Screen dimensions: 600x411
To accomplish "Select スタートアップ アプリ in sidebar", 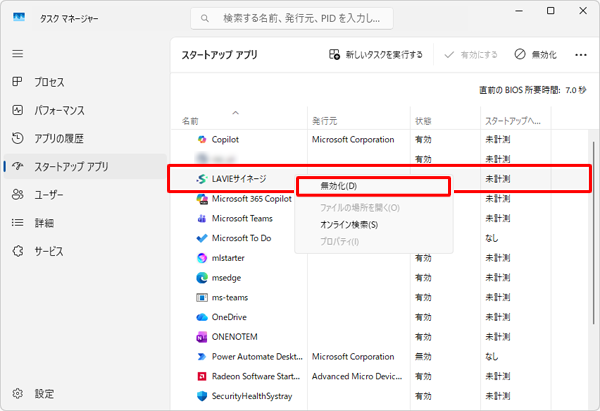I will (85, 166).
